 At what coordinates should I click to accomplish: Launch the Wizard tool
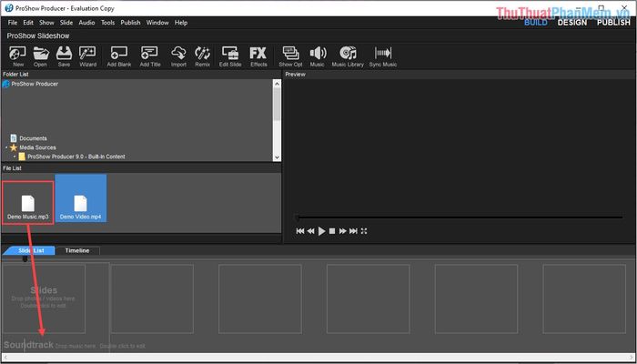click(x=87, y=56)
